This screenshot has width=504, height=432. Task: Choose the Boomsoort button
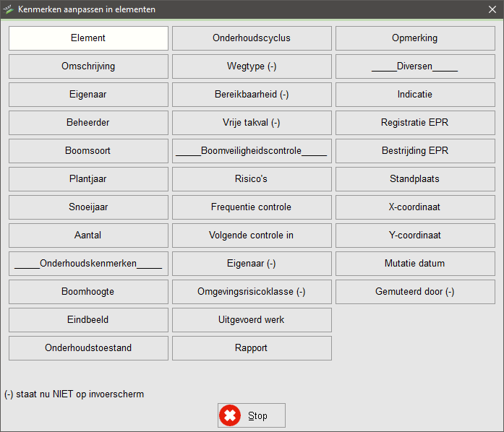pos(88,151)
